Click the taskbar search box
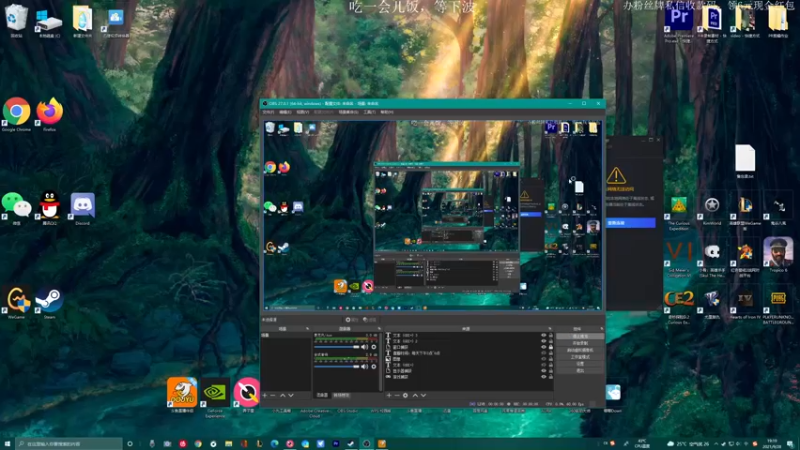This screenshot has width=800, height=450. tap(69, 444)
